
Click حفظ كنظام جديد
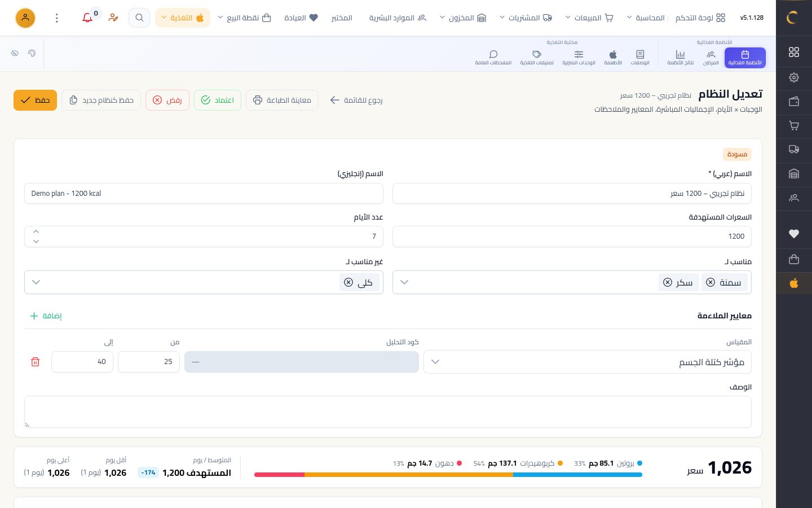[x=101, y=100]
